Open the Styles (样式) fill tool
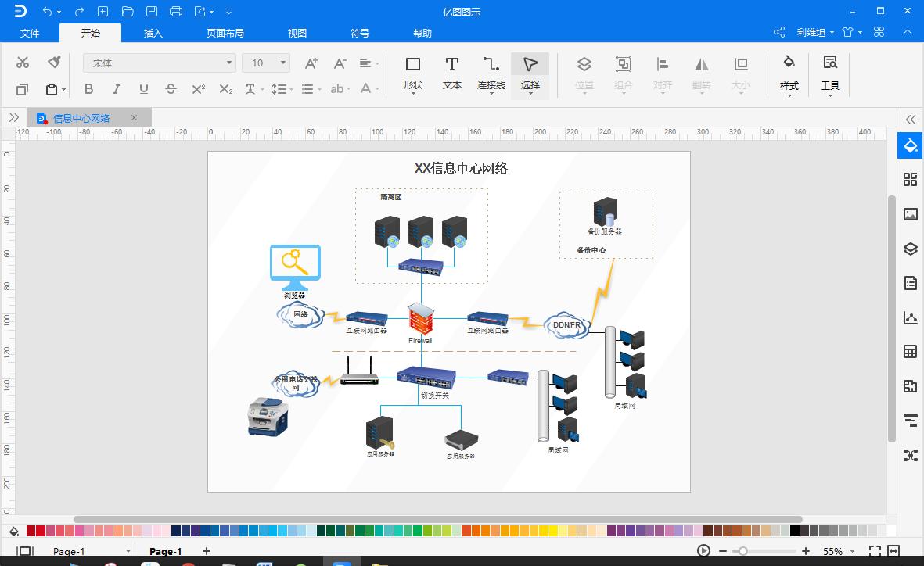The height and width of the screenshot is (566, 924). (789, 73)
